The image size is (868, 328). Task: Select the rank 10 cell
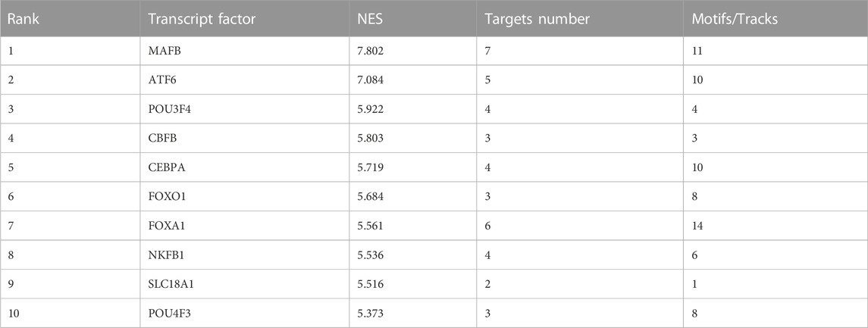pyautogui.click(x=70, y=313)
